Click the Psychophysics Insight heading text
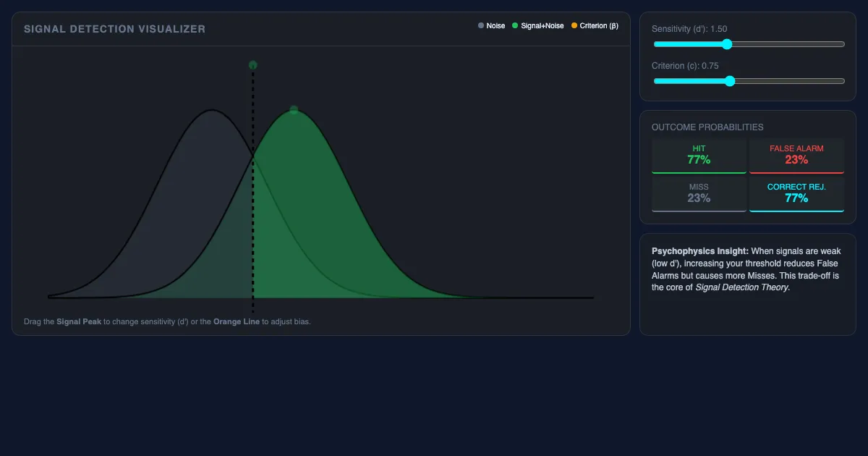This screenshot has height=456, width=868. point(700,251)
